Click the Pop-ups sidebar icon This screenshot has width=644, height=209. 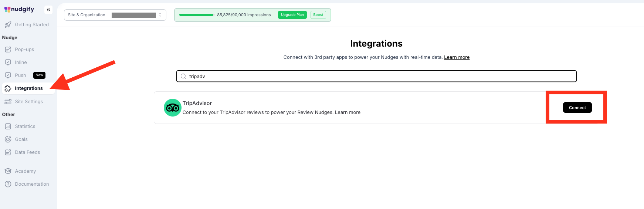[8, 50]
